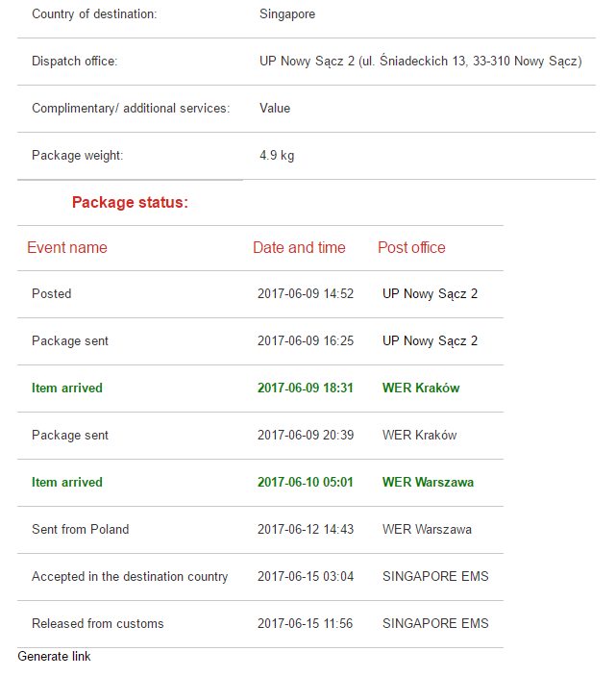616x677 pixels.
Task: Select the Event name column header
Action: 67,247
